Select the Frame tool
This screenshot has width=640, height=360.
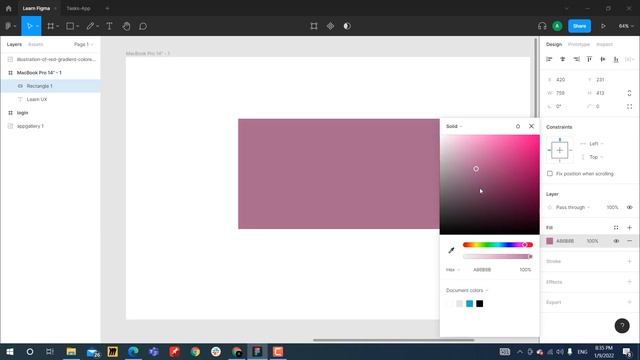(x=51, y=26)
